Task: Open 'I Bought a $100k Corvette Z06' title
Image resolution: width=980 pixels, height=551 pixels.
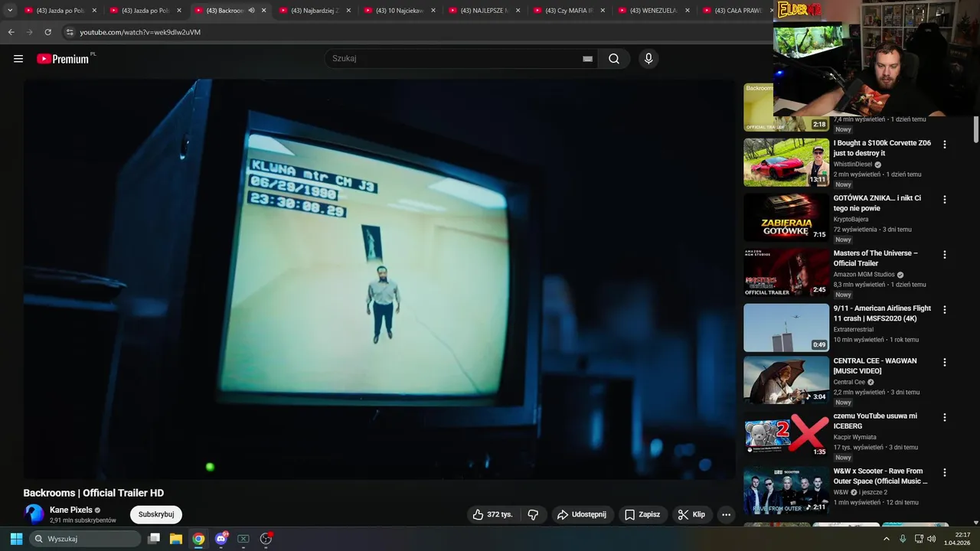Action: [882, 148]
